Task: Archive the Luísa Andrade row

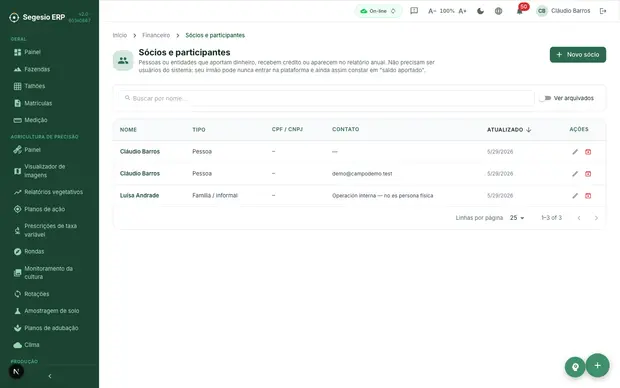Action: (588, 196)
